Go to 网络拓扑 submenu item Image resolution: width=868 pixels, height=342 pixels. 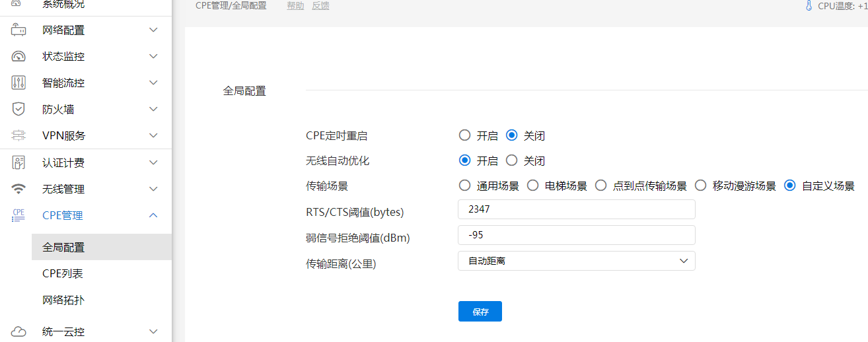coord(63,300)
